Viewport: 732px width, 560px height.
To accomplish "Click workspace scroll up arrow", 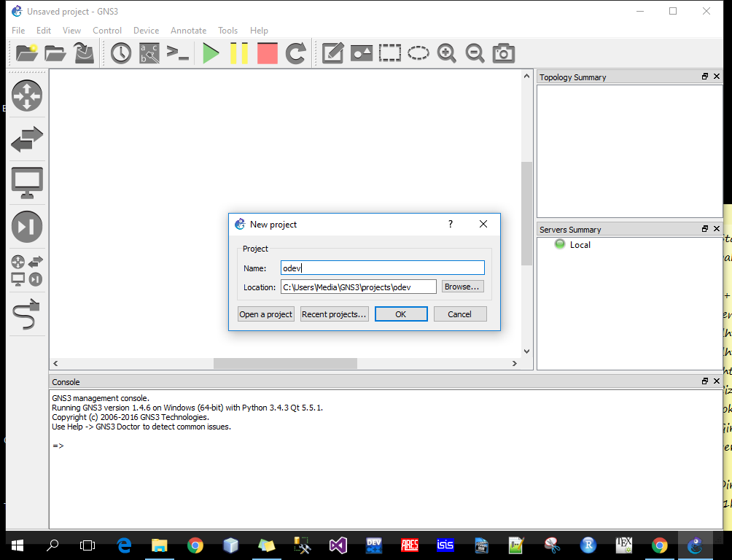I will pyautogui.click(x=526, y=76).
